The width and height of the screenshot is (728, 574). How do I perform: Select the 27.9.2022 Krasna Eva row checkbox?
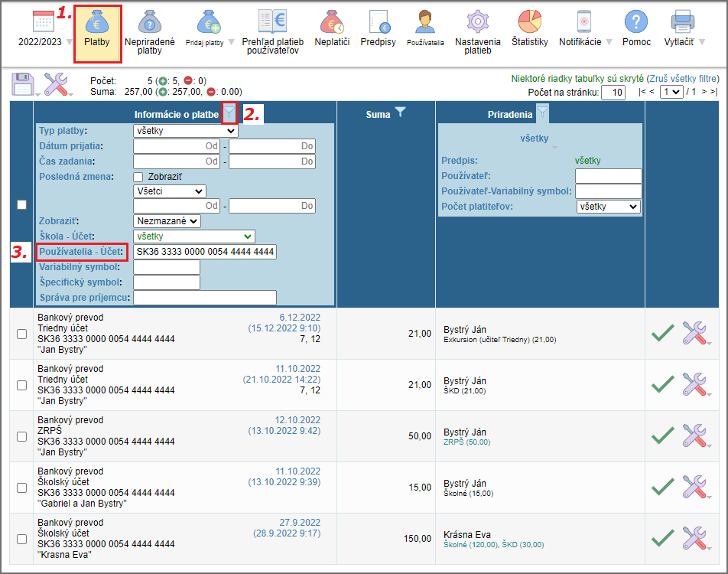(x=22, y=539)
